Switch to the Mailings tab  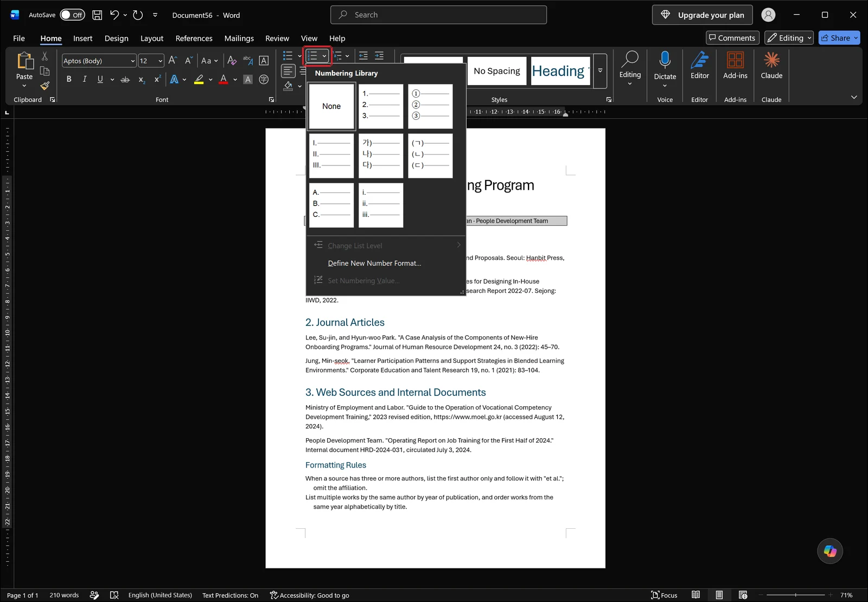pyautogui.click(x=239, y=38)
